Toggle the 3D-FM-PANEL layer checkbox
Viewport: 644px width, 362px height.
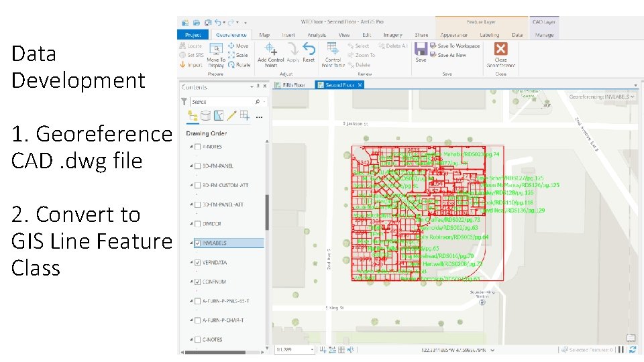pyautogui.click(x=197, y=166)
